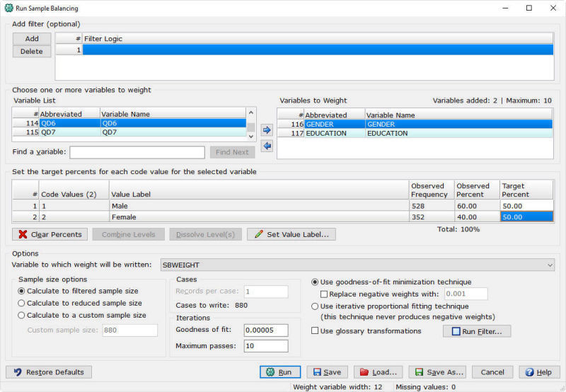Screen dimensions: 566x392
Task: Click the Run button
Action: click(x=280, y=372)
